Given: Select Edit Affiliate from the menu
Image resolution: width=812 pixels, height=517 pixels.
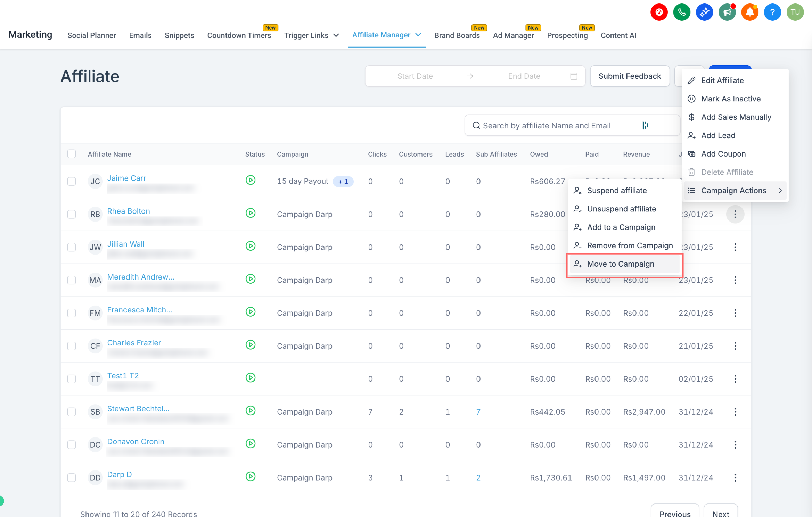Looking at the screenshot, I should 722,81.
